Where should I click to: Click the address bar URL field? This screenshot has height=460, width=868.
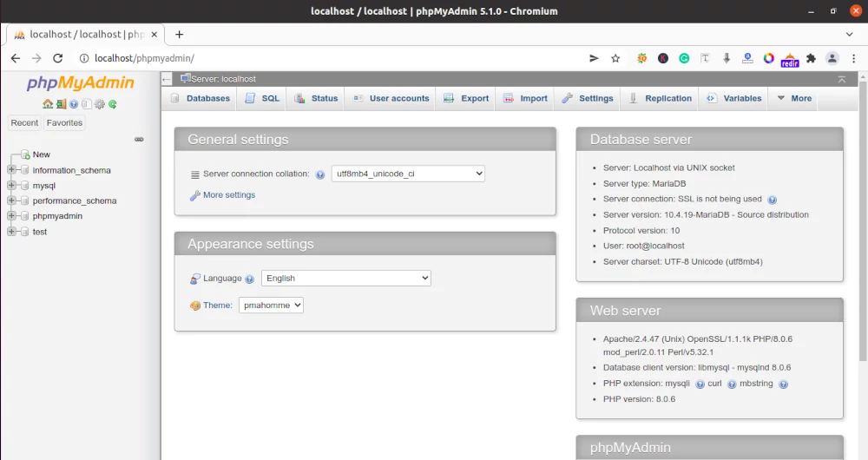pyautogui.click(x=332, y=58)
